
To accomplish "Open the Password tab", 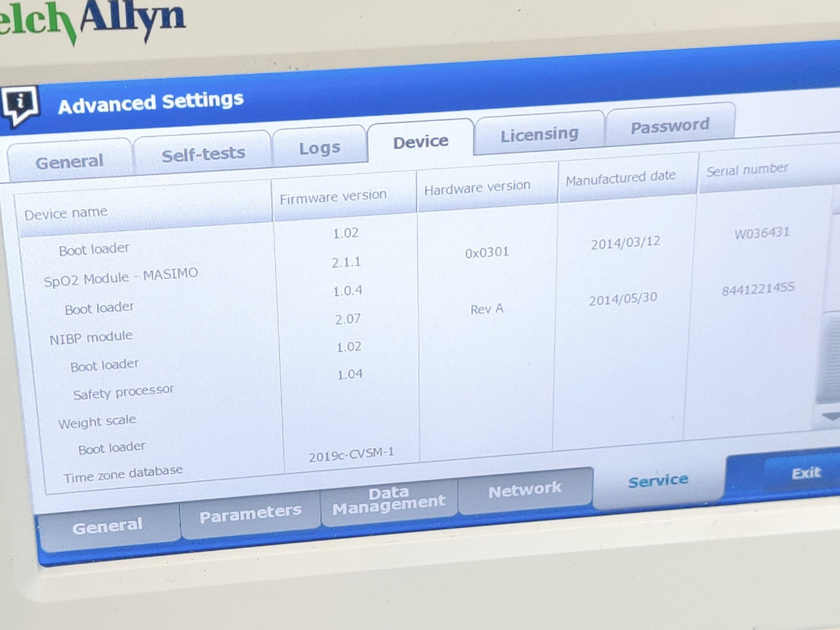I will coord(670,127).
